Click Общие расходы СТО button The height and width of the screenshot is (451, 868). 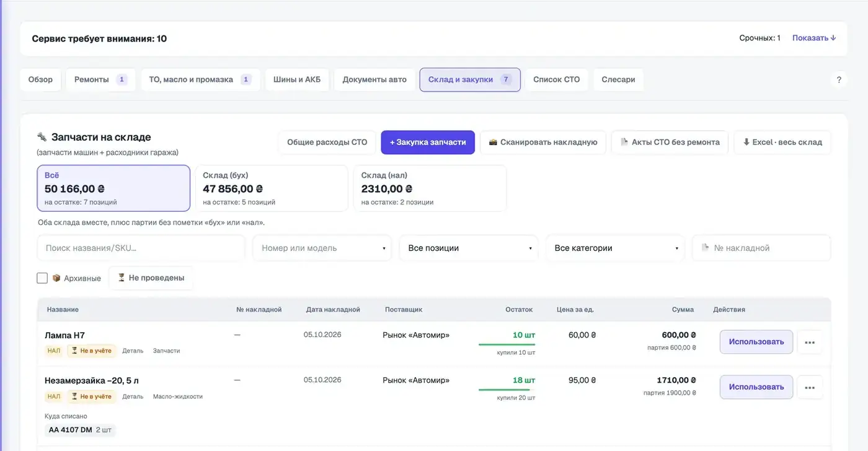point(327,142)
